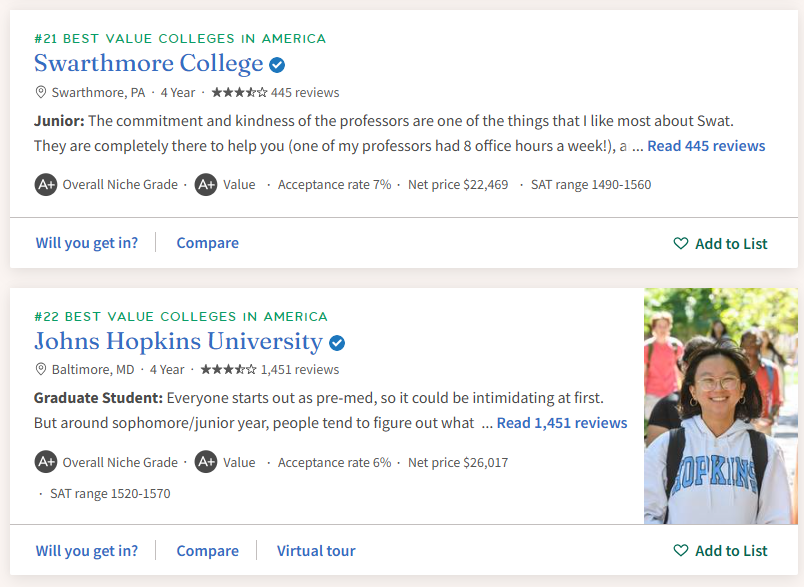Click Johns Hopkins Value A+ grade badge

coord(206,462)
